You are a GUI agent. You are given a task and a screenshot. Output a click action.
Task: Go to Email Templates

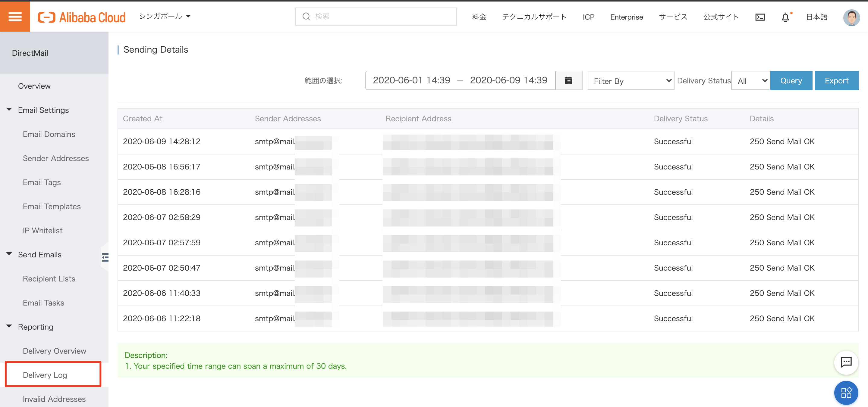pos(52,207)
